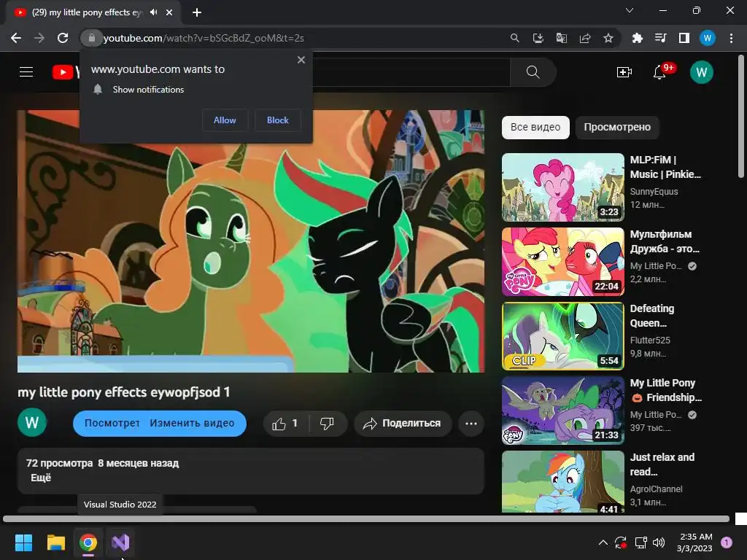Mute the tab via speaker icon
Viewport: 747px width, 560px height.
[x=153, y=12]
